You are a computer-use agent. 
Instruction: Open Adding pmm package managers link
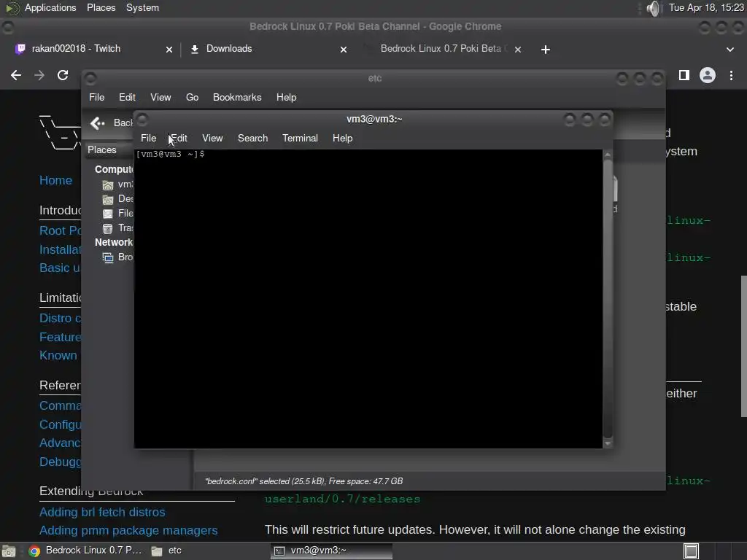click(x=128, y=531)
